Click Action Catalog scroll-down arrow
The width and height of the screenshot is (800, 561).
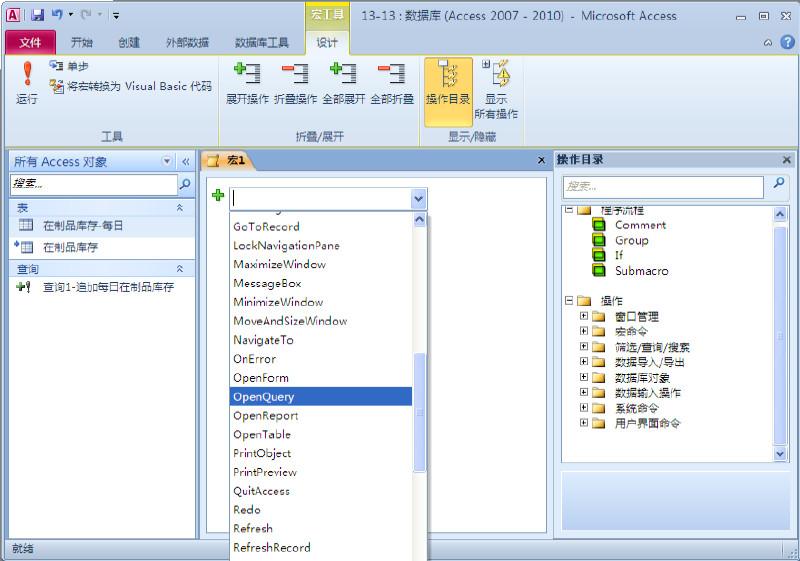[x=779, y=453]
